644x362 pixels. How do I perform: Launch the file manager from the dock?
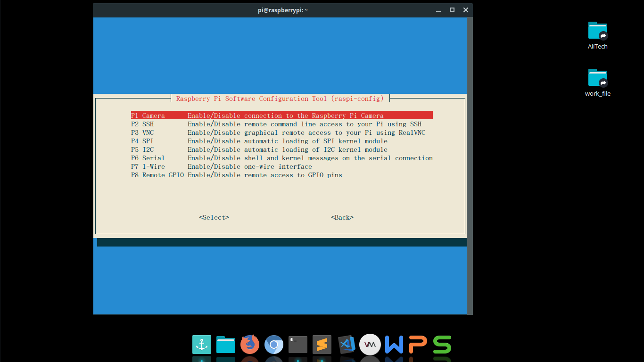(x=226, y=345)
